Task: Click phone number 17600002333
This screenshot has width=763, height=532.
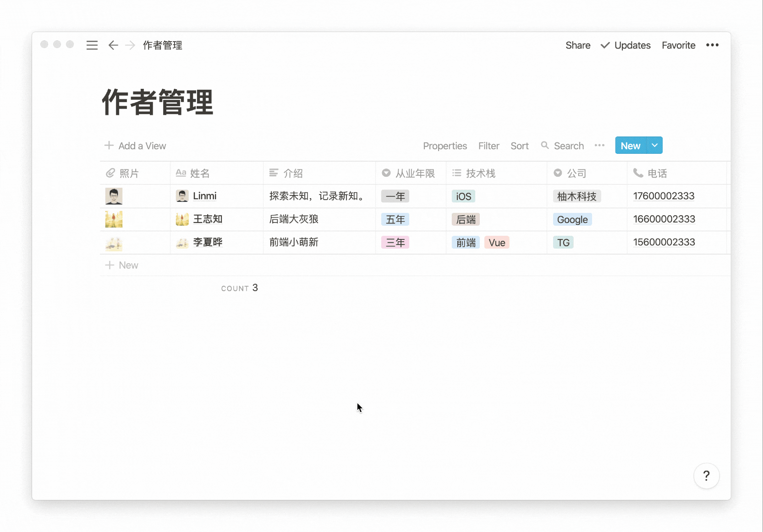Action: coord(664,196)
